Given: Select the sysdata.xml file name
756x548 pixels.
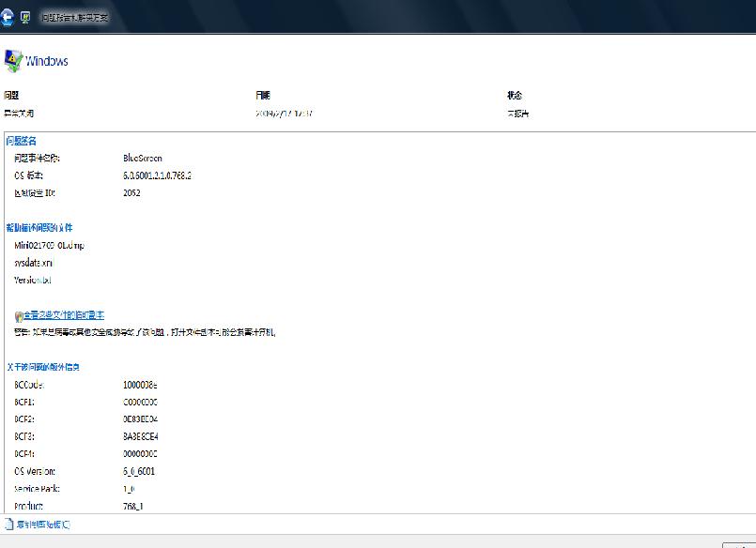Looking at the screenshot, I should 33,263.
